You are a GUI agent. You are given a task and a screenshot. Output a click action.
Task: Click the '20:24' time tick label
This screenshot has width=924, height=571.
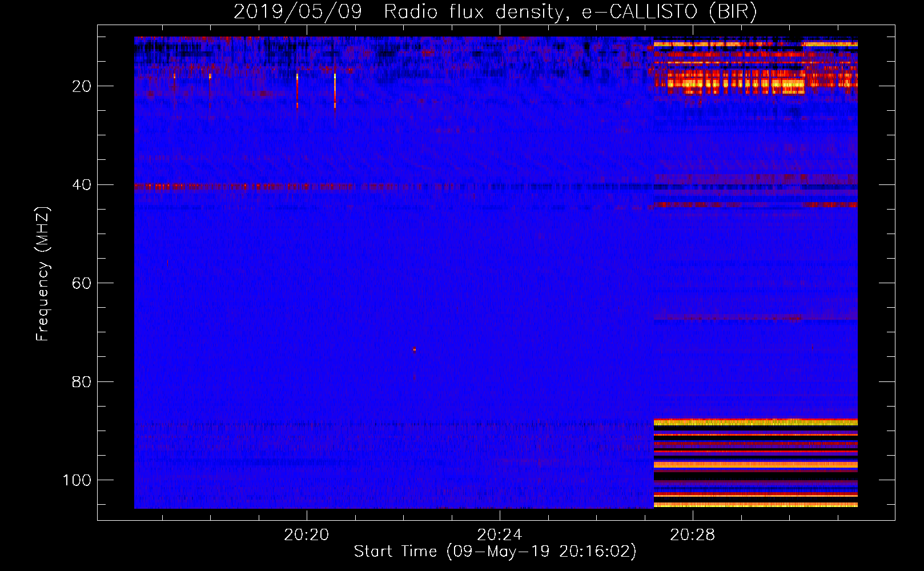pyautogui.click(x=500, y=535)
